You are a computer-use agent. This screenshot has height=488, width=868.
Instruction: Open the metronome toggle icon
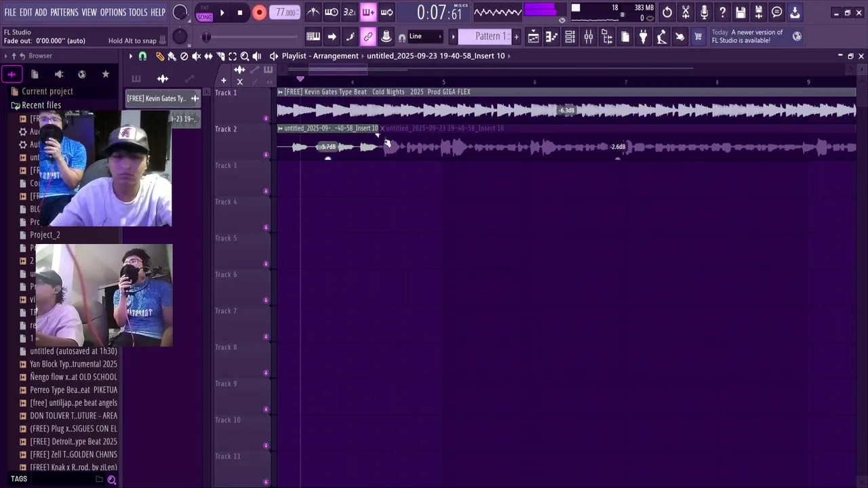click(313, 12)
